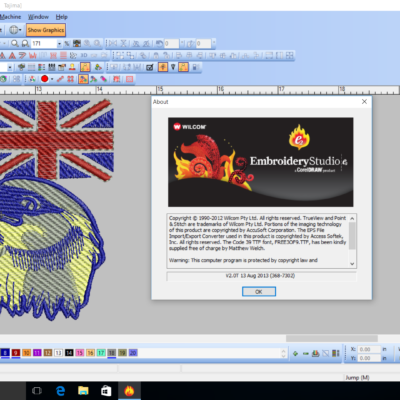
Task: Click OK in the About dialog
Action: click(x=259, y=292)
